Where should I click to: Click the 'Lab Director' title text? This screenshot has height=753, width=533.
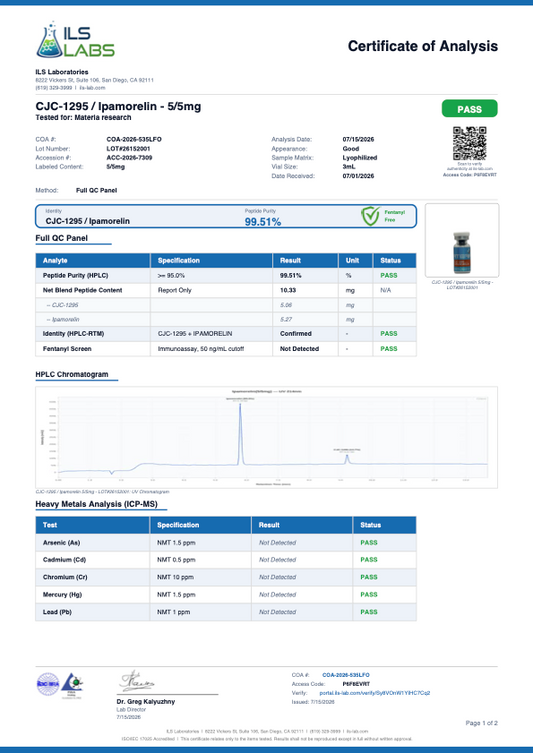131,710
